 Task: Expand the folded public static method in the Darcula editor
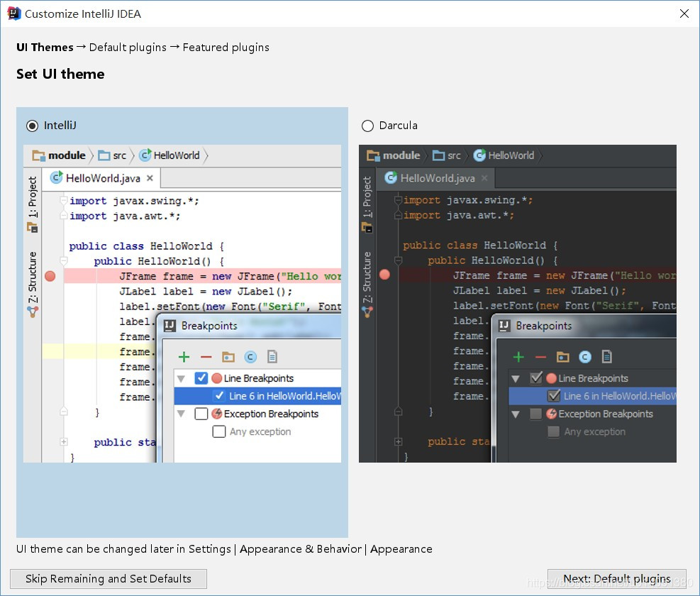tap(398, 442)
